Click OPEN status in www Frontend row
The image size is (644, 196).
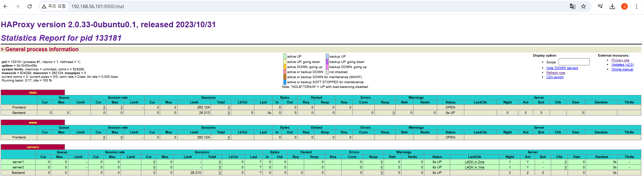point(450,137)
